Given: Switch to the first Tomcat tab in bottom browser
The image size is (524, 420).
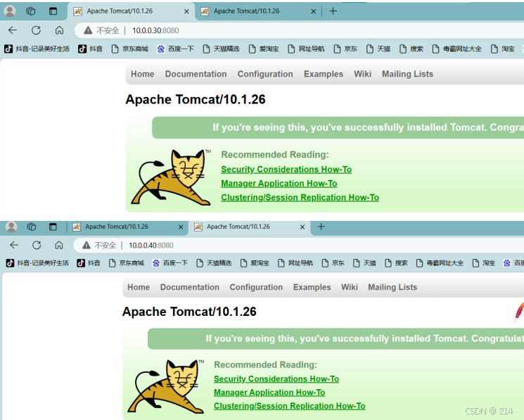Looking at the screenshot, I should [x=127, y=227].
